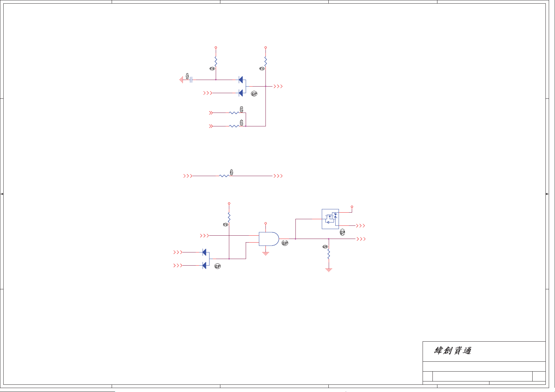
Task: Click the 緯創資通 logo in title block
Action: pyautogui.click(x=453, y=351)
